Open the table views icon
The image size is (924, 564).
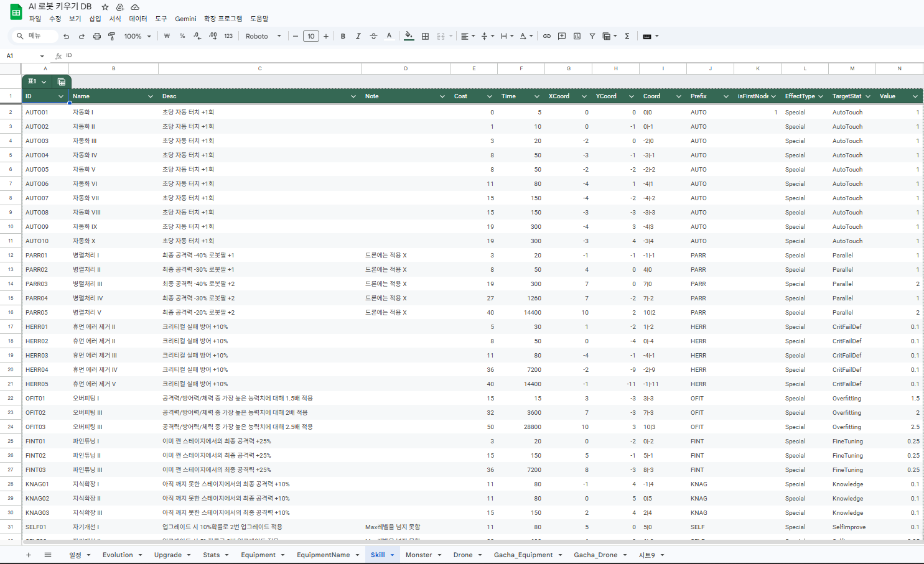point(610,36)
